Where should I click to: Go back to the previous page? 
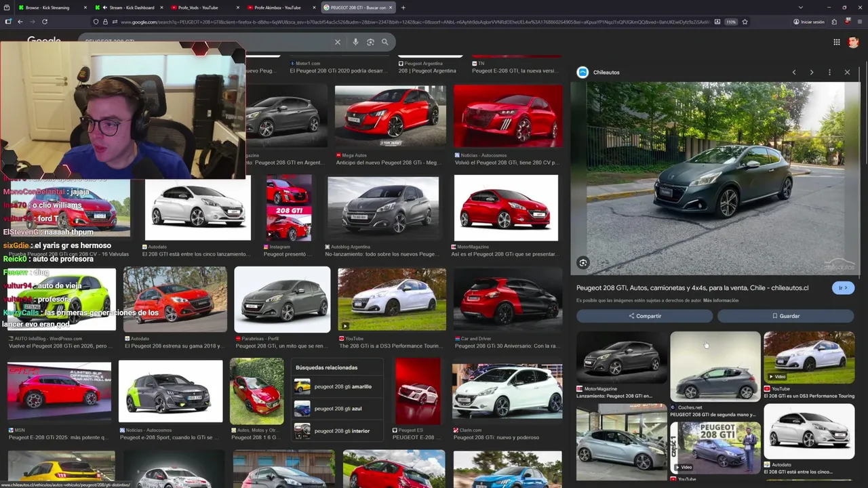coord(20,22)
